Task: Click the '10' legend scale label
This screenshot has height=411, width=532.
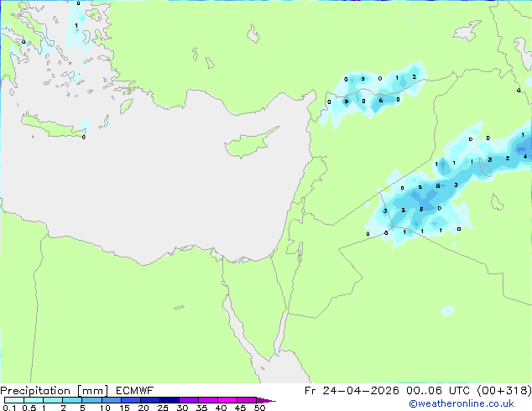Action: (105, 408)
